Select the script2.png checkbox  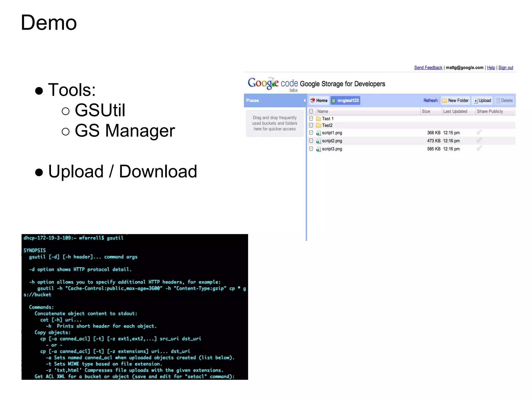point(311,141)
